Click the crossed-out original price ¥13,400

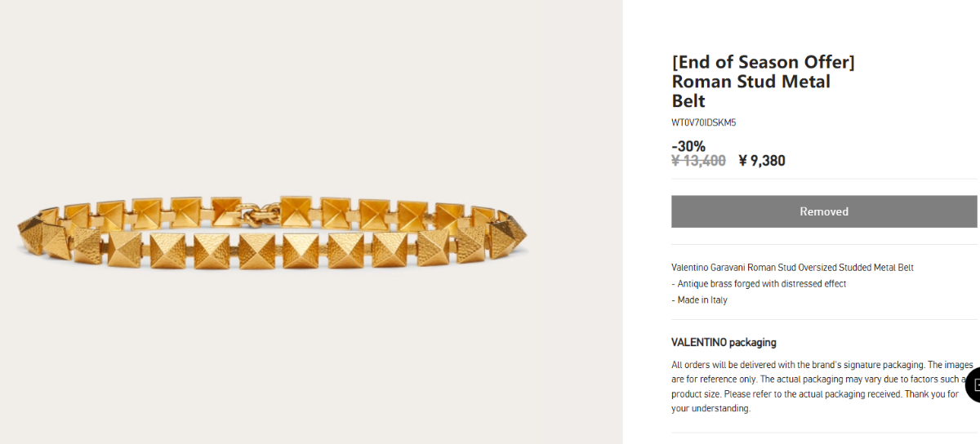(698, 161)
